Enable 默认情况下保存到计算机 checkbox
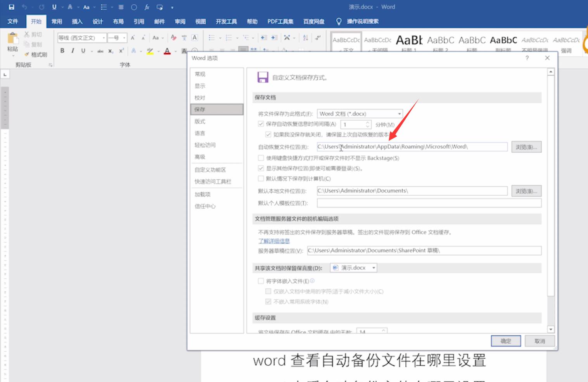588x382 pixels. click(x=261, y=179)
